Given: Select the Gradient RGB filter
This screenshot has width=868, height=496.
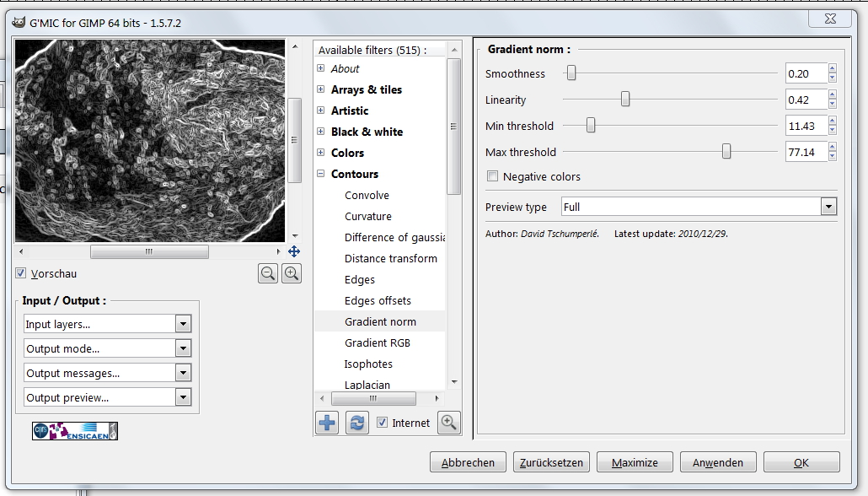Looking at the screenshot, I should click(378, 342).
